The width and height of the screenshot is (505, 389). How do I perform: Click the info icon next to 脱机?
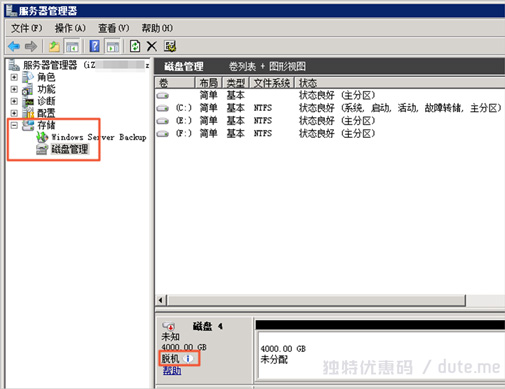(188, 359)
